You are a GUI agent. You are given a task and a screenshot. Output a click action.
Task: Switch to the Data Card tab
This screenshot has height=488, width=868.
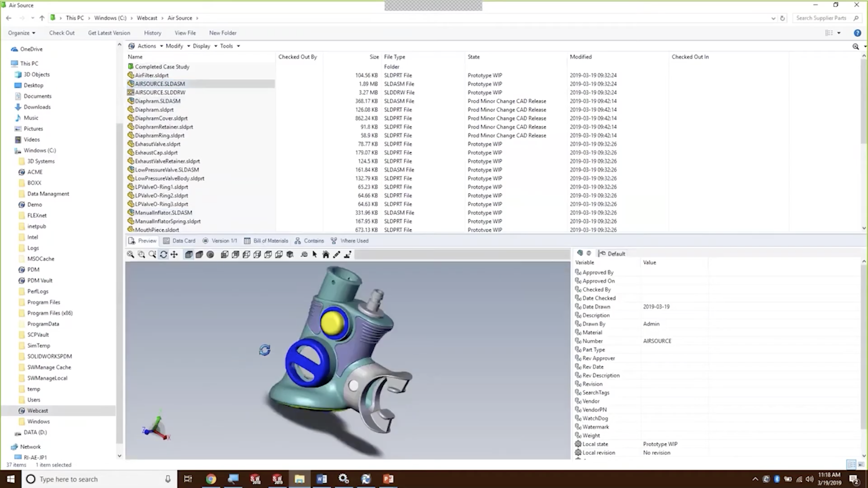[179, 241]
